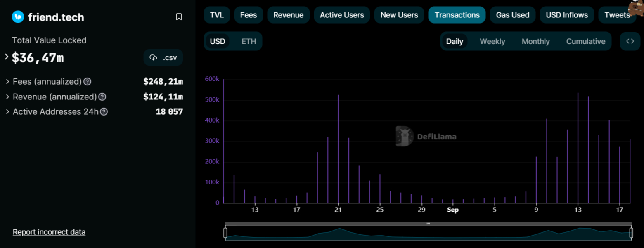Click the left handle of the range slider
Screen dimensions: 644x248
pos(225,233)
